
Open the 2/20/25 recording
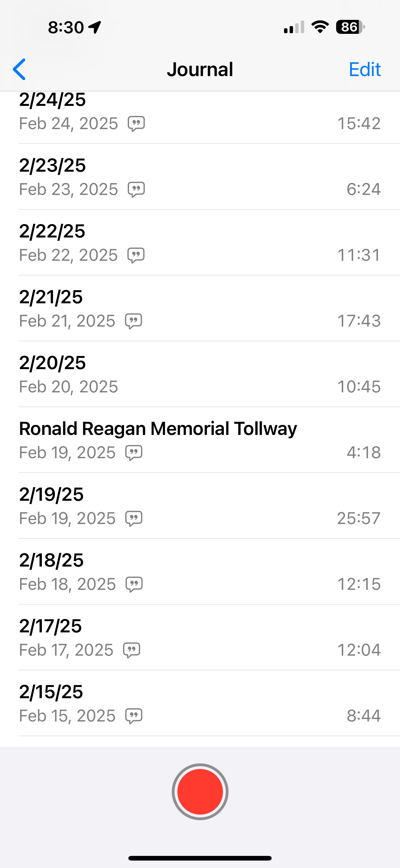click(x=200, y=374)
